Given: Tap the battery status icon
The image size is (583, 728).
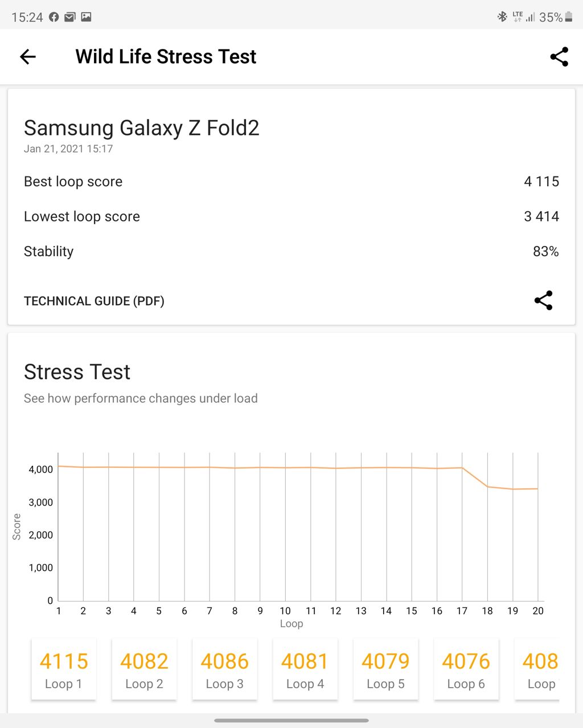Looking at the screenshot, I should pos(568,17).
